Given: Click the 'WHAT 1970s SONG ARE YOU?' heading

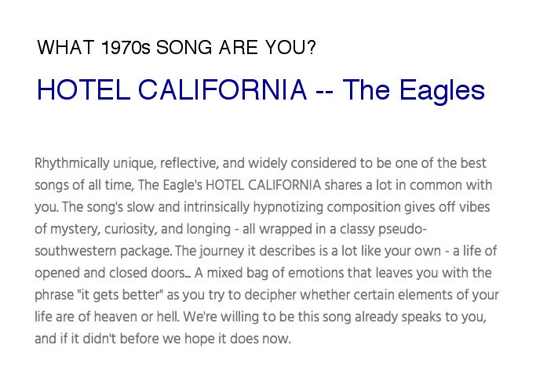Looking at the screenshot, I should coord(177,47).
